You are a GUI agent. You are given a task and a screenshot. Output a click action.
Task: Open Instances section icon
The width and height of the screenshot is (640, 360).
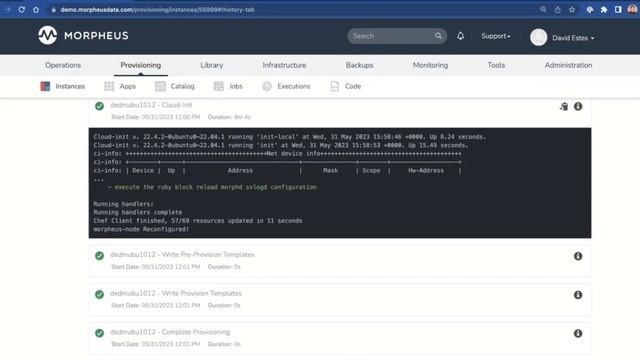pos(45,86)
